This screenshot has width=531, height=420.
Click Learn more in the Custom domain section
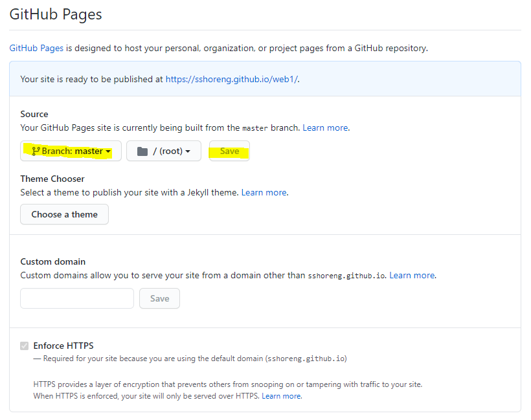[x=412, y=275]
